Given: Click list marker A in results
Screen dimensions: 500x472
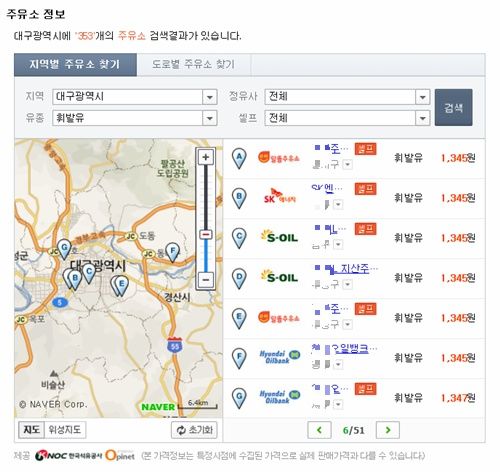Looking at the screenshot, I should click(239, 158).
